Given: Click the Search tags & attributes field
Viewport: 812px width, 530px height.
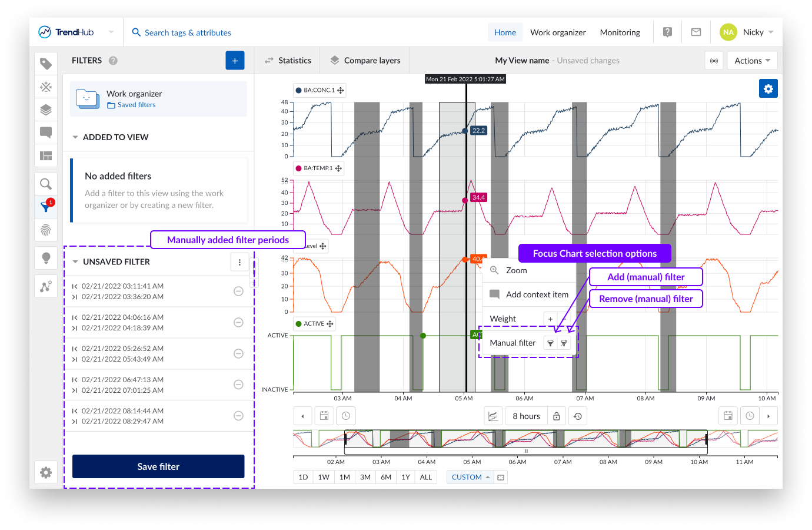Looking at the screenshot, I should (188, 32).
